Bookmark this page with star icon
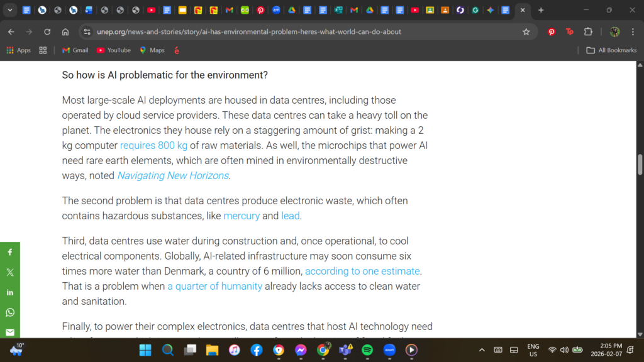 pyautogui.click(x=526, y=32)
